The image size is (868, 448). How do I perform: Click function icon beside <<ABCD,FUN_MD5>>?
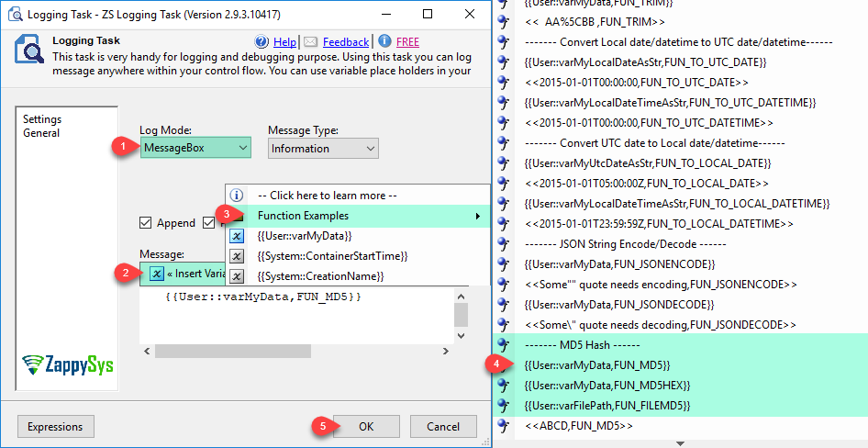point(503,425)
